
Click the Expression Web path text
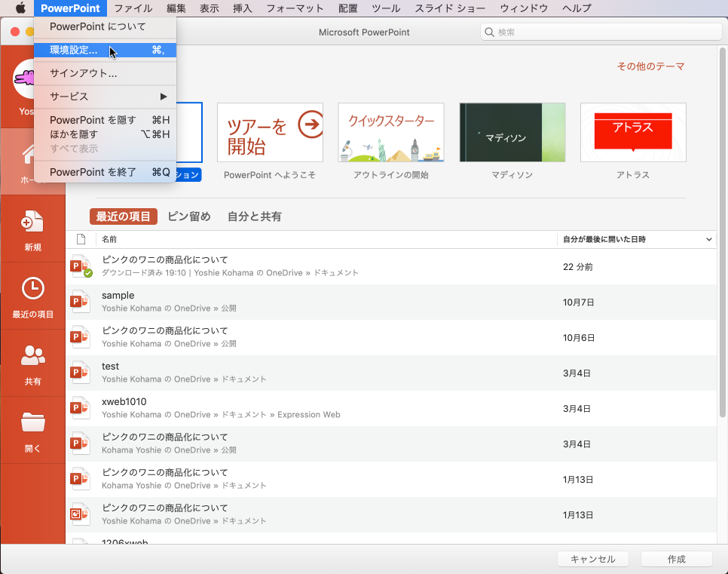309,415
